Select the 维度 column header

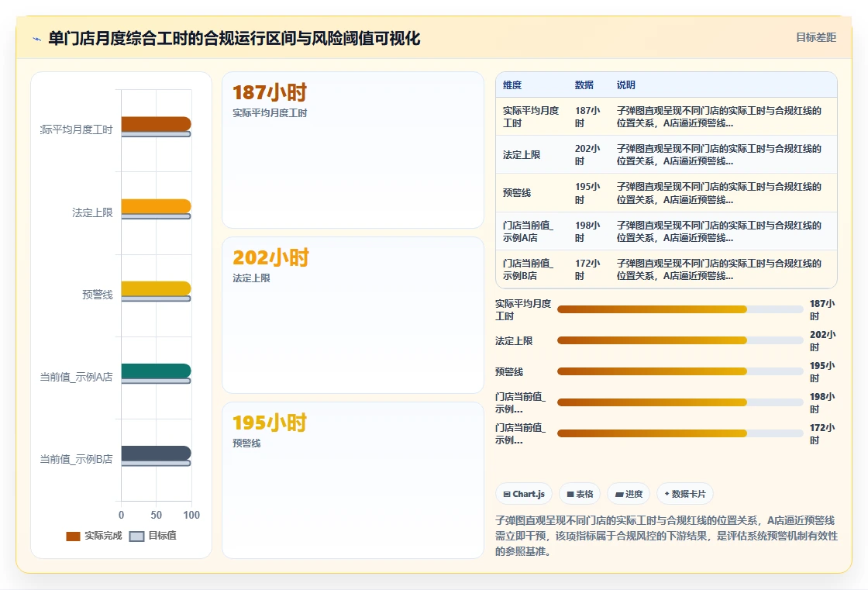coord(512,85)
